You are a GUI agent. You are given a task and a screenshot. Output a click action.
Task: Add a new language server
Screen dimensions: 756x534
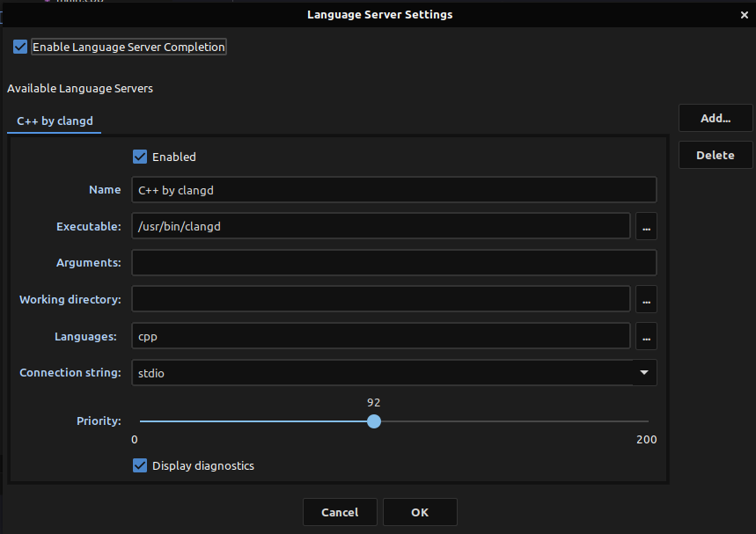click(715, 117)
